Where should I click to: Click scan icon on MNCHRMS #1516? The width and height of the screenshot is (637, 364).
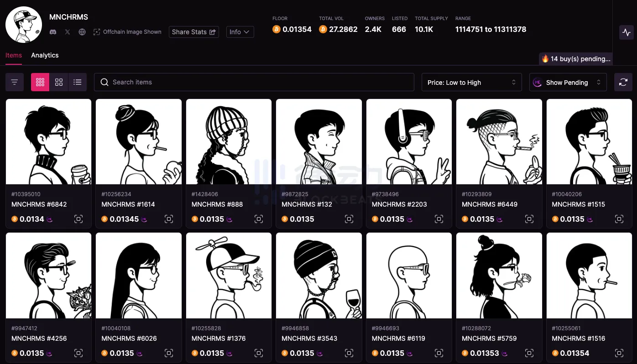(x=619, y=353)
